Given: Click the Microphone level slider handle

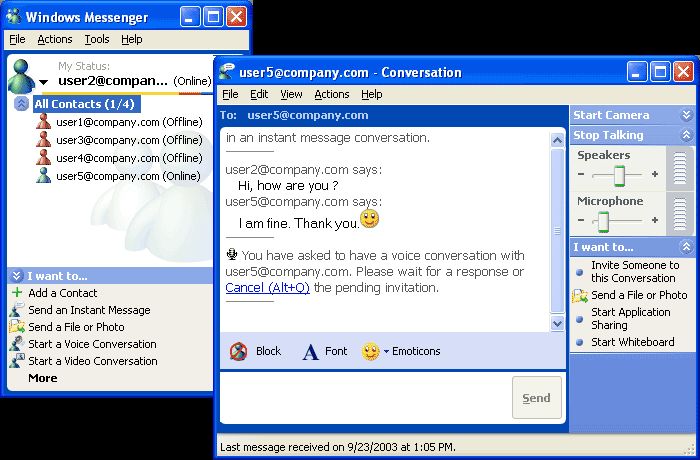Looking at the screenshot, I should pyautogui.click(x=603, y=221).
